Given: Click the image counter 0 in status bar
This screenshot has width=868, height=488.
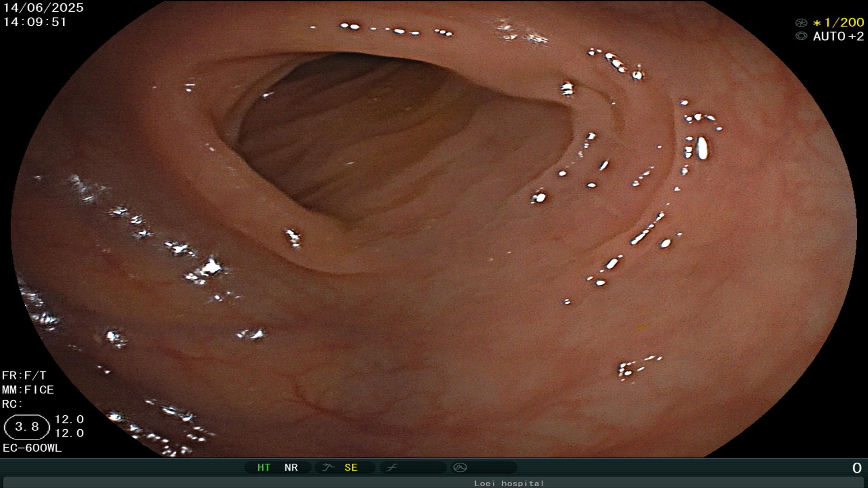Looking at the screenshot, I should pyautogui.click(x=857, y=468).
